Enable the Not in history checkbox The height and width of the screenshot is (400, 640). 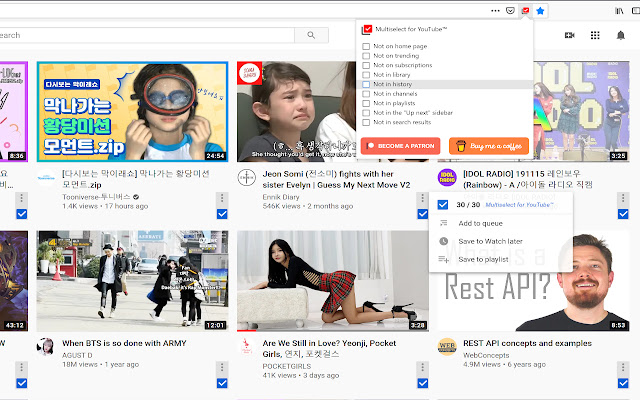click(x=366, y=84)
